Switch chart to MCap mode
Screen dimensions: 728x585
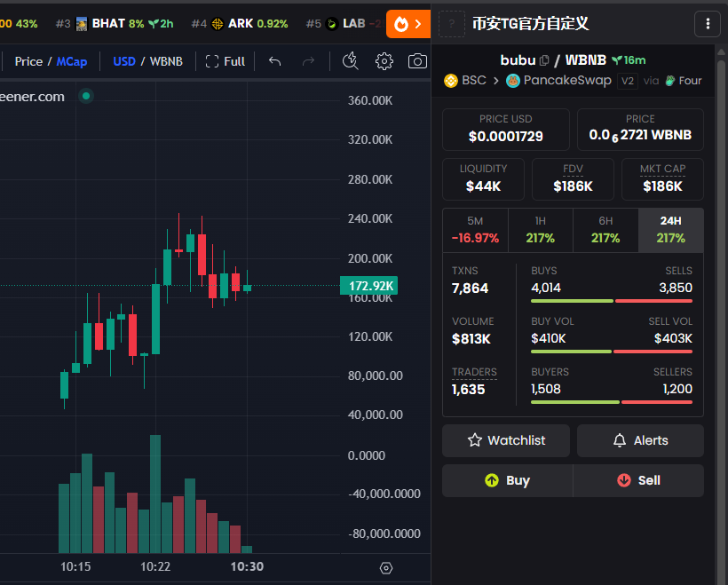point(72,61)
